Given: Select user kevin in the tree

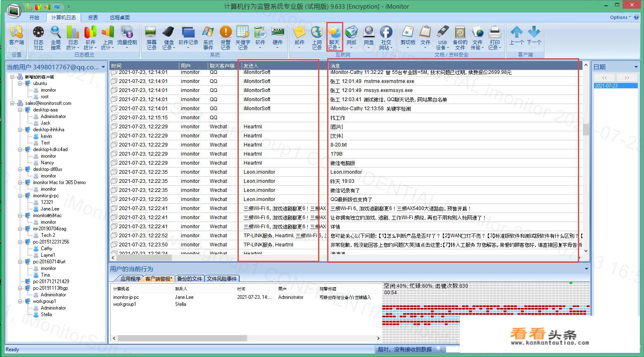Looking at the screenshot, I should click(x=46, y=136).
